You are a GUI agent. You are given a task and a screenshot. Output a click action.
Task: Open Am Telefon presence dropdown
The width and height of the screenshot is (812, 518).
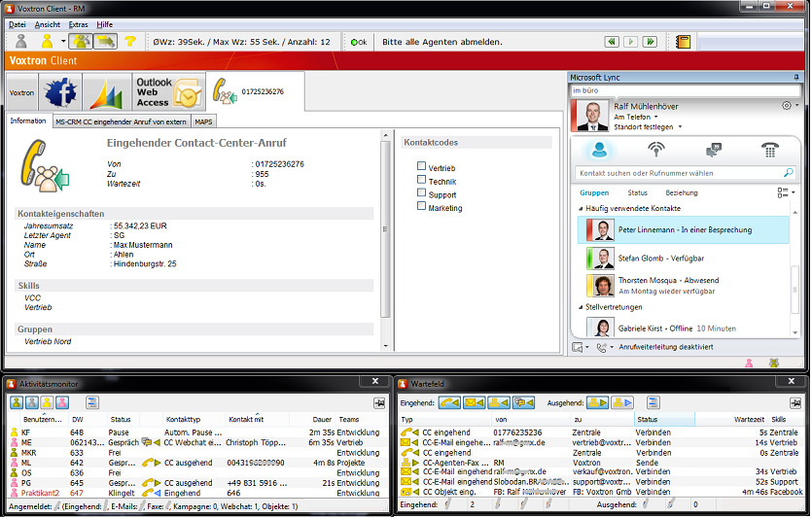636,117
